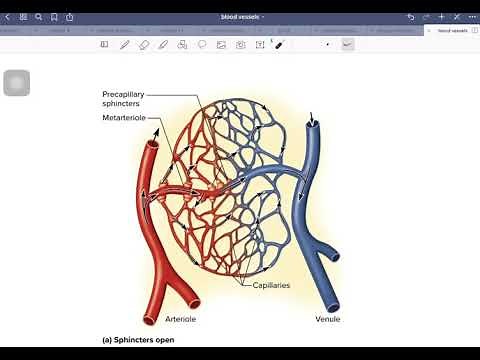The width and height of the screenshot is (480, 360).
Task: Open the 'blood vessels' document title dropdown
Action: (242, 17)
